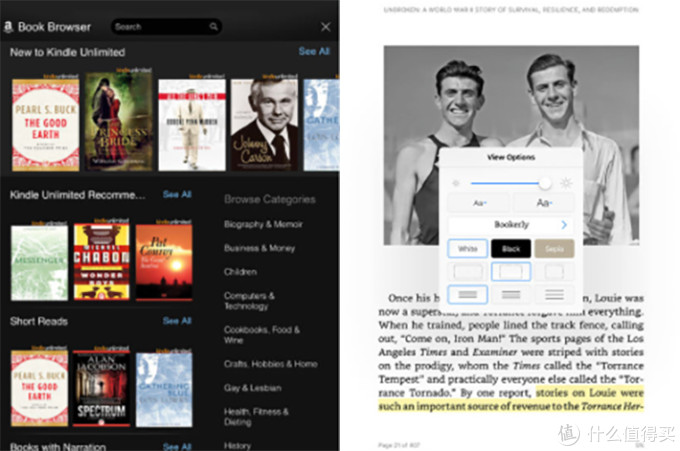Choose the Sepia page color
The width and height of the screenshot is (680, 451).
click(x=554, y=248)
